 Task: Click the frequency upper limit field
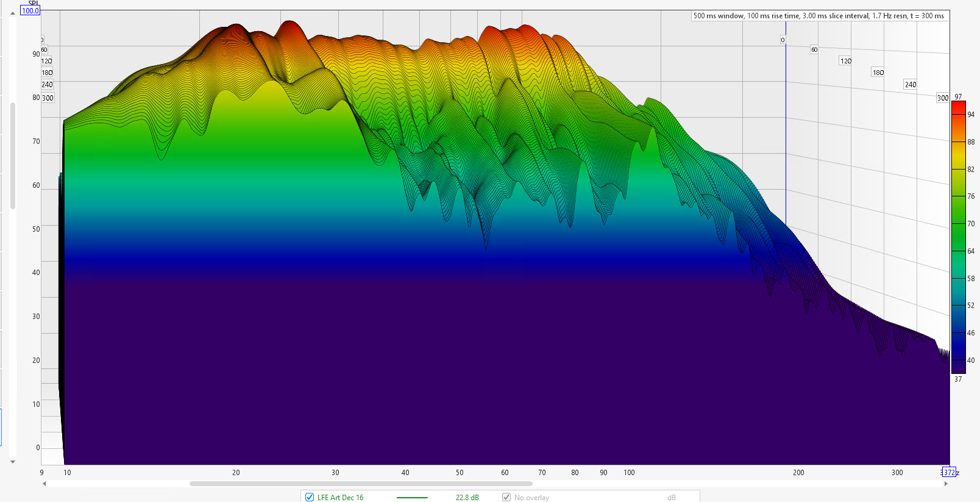point(948,472)
